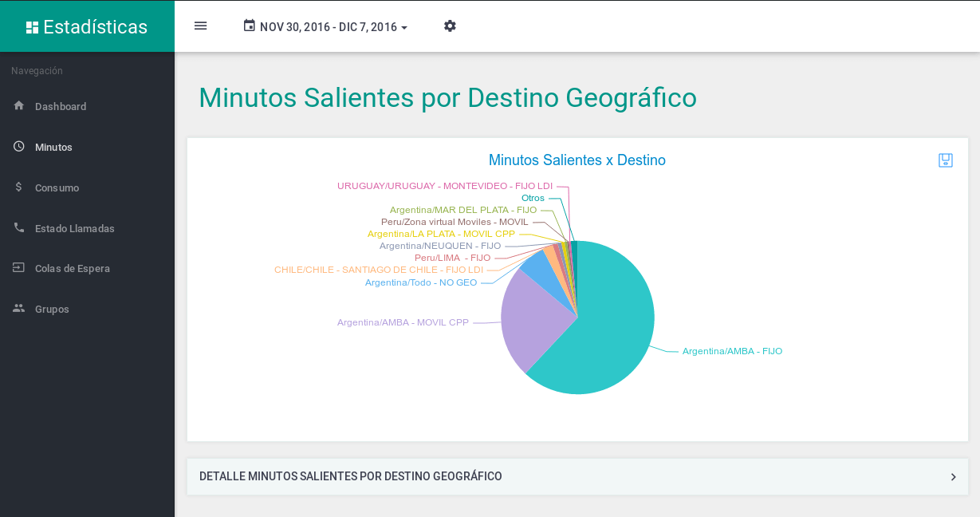The image size is (980, 517).
Task: Click the URUGUAY - MONTEVIDEO - FIJO LDI label
Action: [445, 186]
